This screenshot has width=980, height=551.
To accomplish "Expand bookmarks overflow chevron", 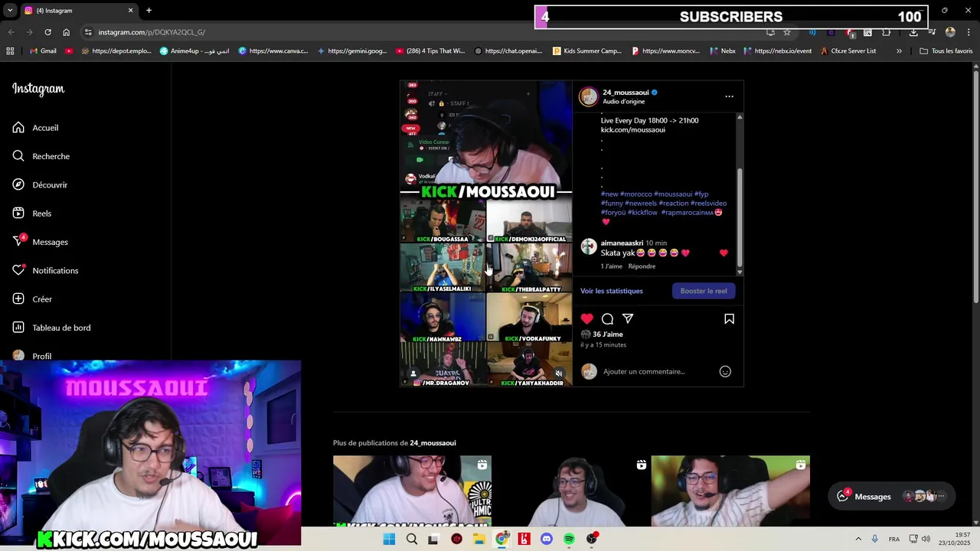I will pyautogui.click(x=899, y=51).
